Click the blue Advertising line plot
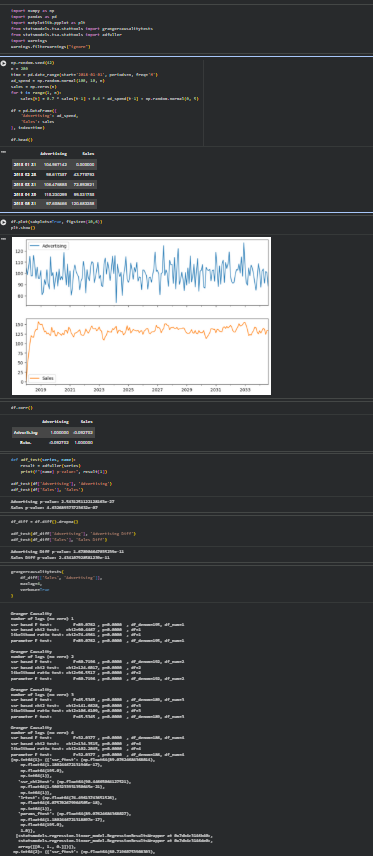The image size is (373, 856). pos(147,271)
